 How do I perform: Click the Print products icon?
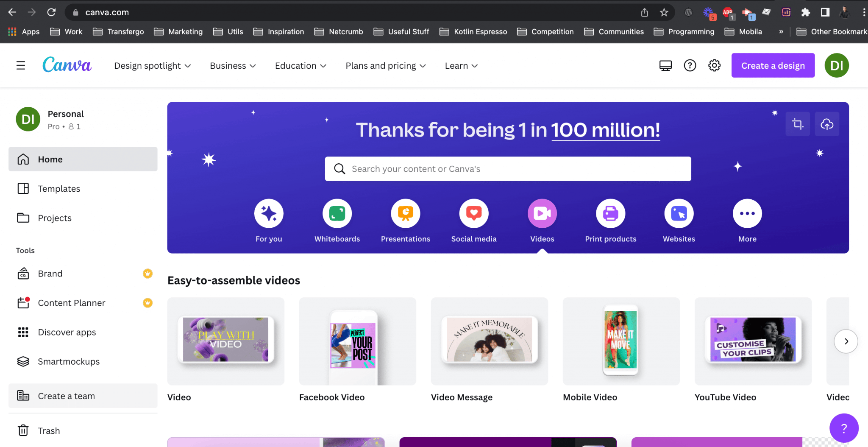[x=610, y=213]
